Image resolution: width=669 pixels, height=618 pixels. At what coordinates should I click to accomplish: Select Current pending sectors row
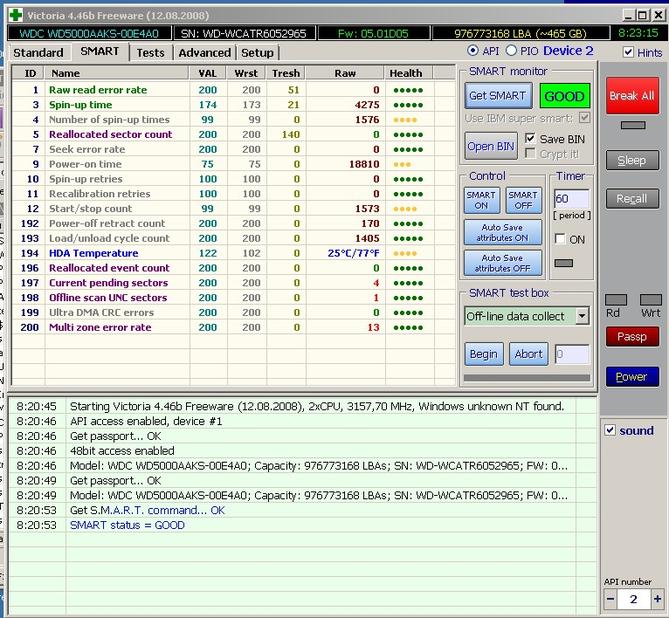coord(233,283)
